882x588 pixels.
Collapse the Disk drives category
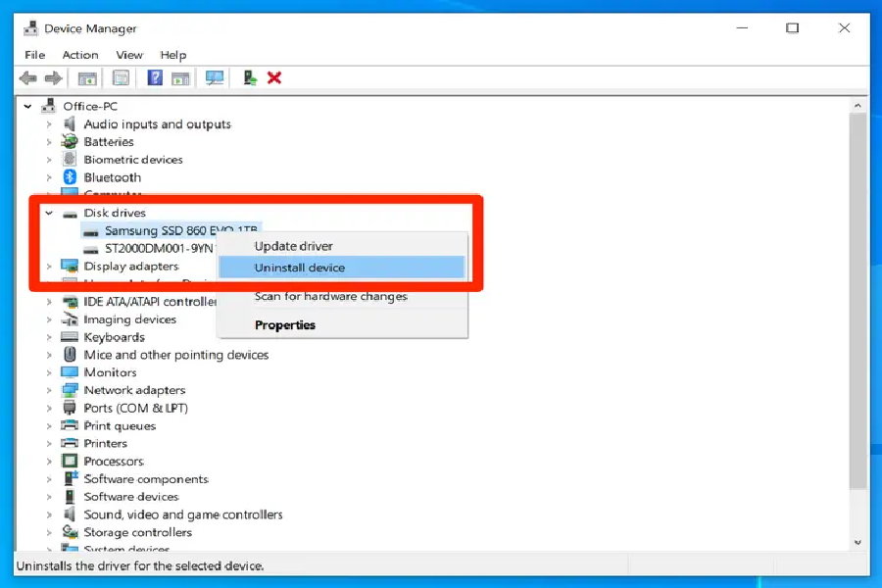coord(49,213)
